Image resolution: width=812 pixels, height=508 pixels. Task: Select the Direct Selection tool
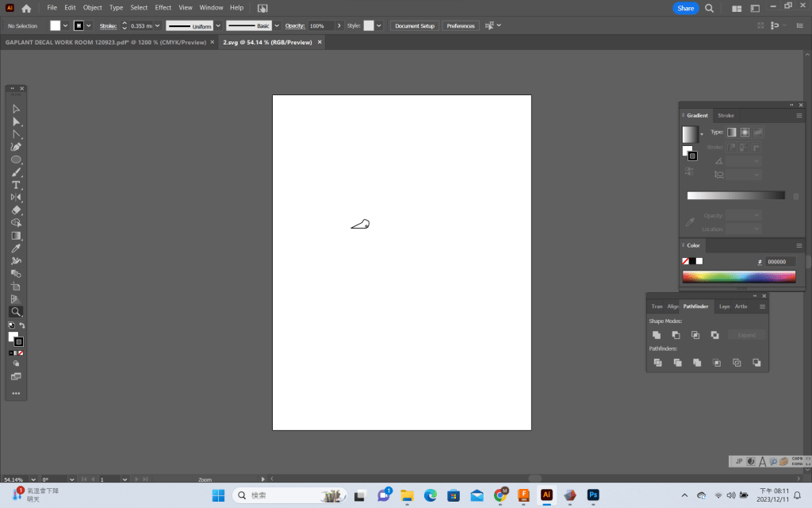pyautogui.click(x=16, y=121)
